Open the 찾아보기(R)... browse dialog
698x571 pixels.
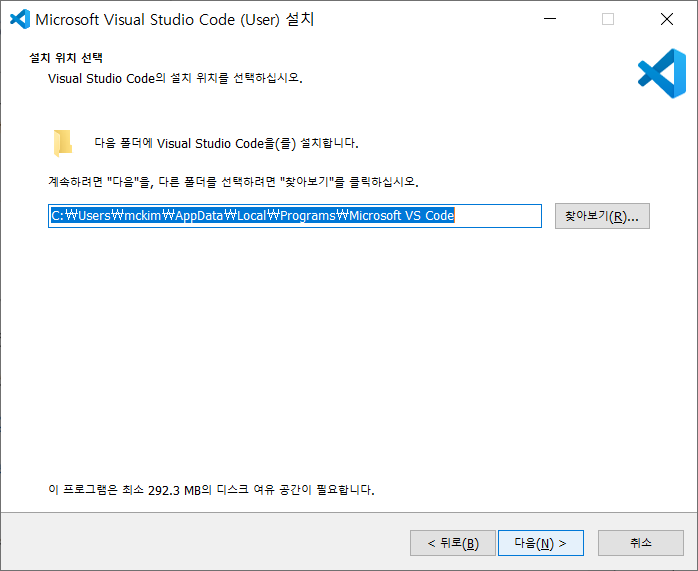pyautogui.click(x=602, y=216)
